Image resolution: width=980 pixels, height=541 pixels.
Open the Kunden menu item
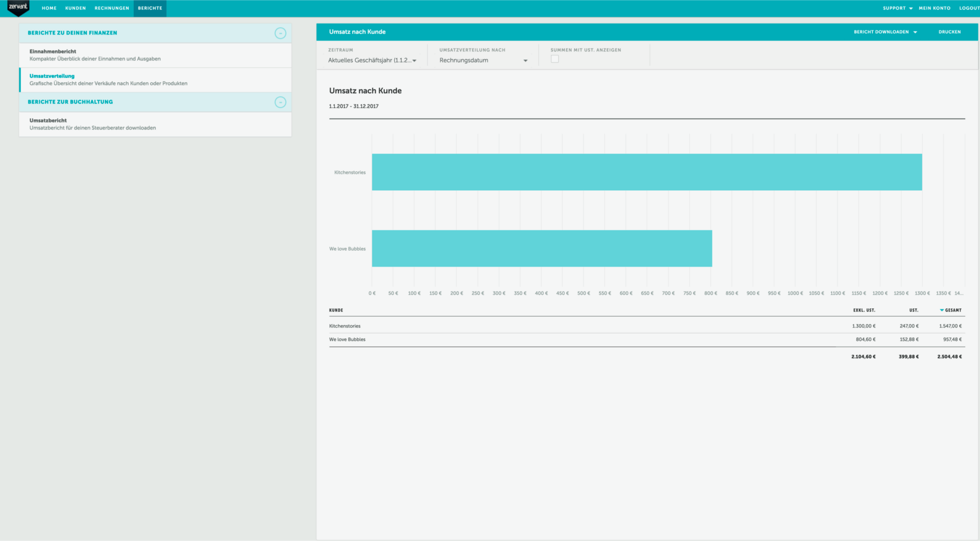[75, 8]
